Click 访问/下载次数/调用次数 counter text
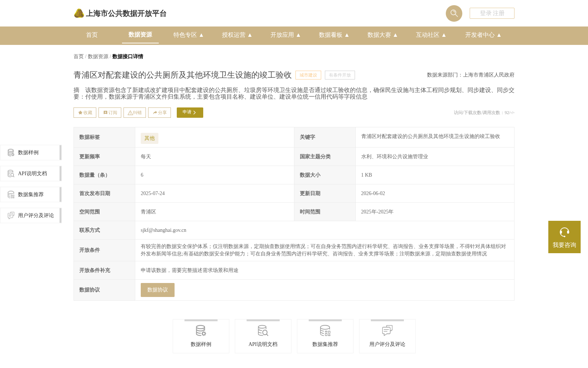The width and height of the screenshot is (588, 368). (484, 113)
